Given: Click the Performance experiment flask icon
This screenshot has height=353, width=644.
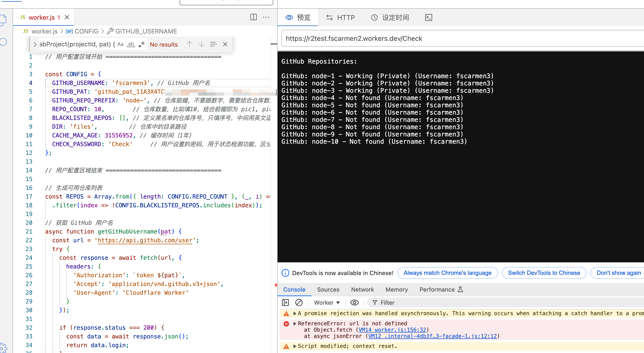Looking at the screenshot, I should pyautogui.click(x=460, y=289).
